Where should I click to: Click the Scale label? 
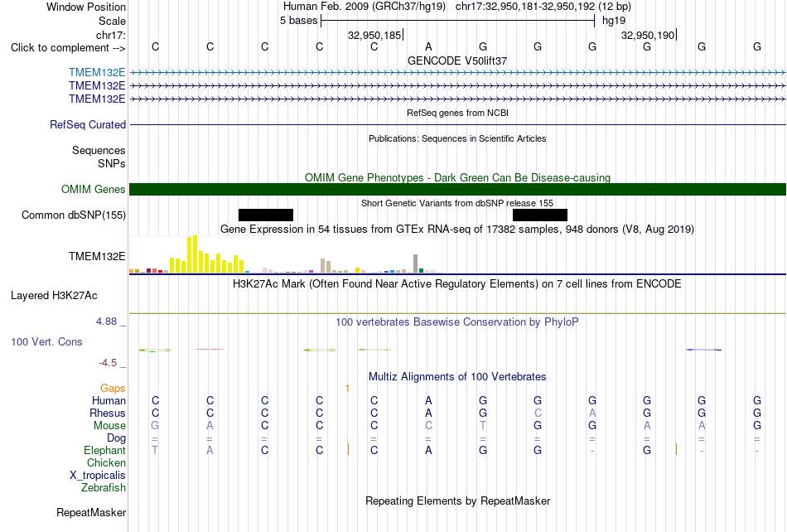[112, 21]
